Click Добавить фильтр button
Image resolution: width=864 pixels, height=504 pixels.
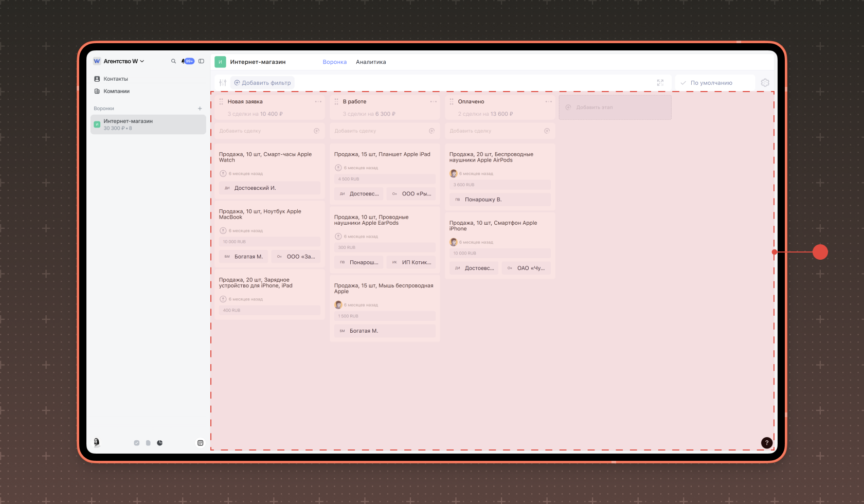(x=263, y=83)
